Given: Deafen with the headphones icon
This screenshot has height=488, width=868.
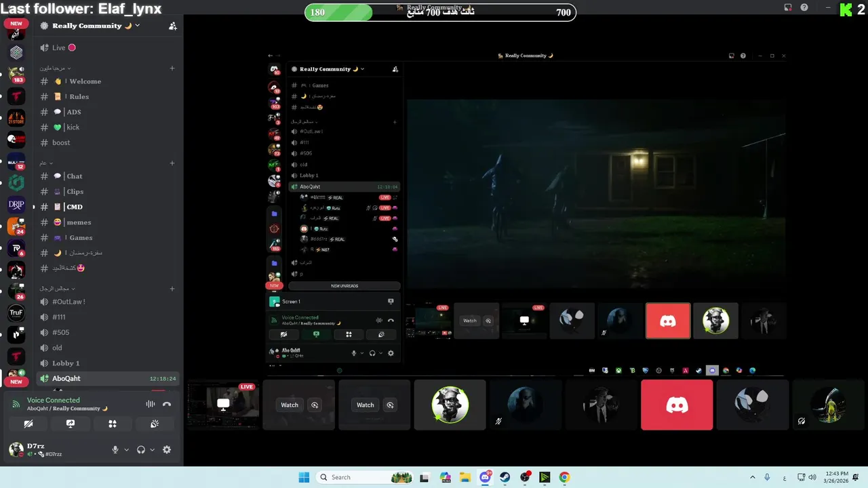Looking at the screenshot, I should coord(141,449).
